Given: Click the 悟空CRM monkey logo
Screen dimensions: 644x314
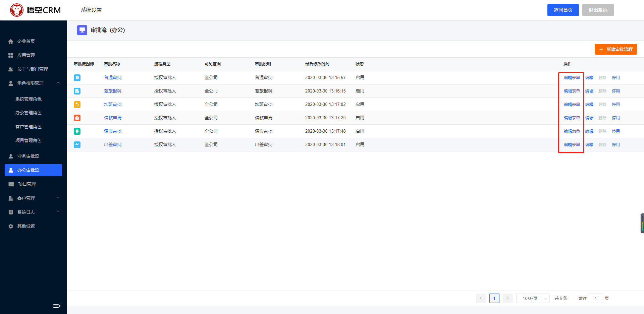Looking at the screenshot, I should tap(17, 10).
